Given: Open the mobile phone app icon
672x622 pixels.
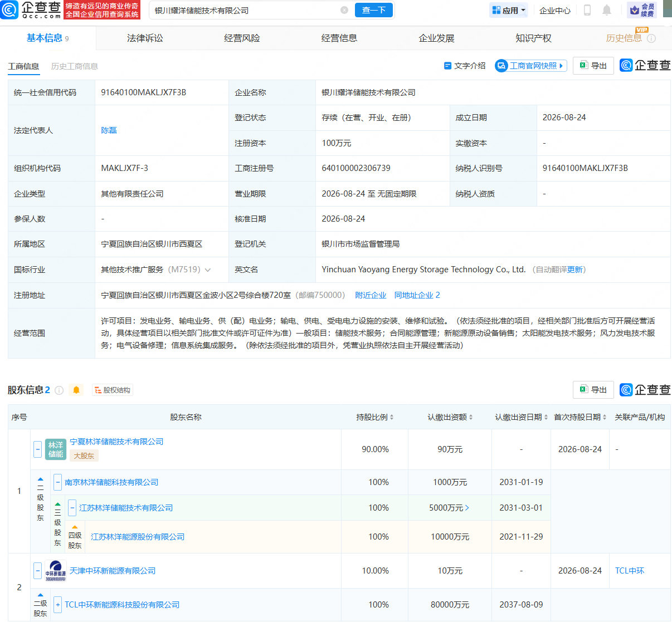Looking at the screenshot, I should 587,10.
